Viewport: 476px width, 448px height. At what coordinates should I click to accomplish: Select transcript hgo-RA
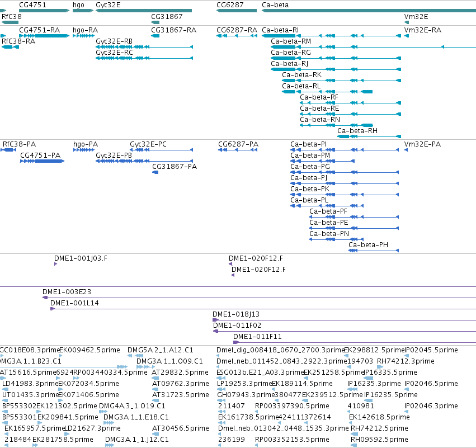pos(86,30)
